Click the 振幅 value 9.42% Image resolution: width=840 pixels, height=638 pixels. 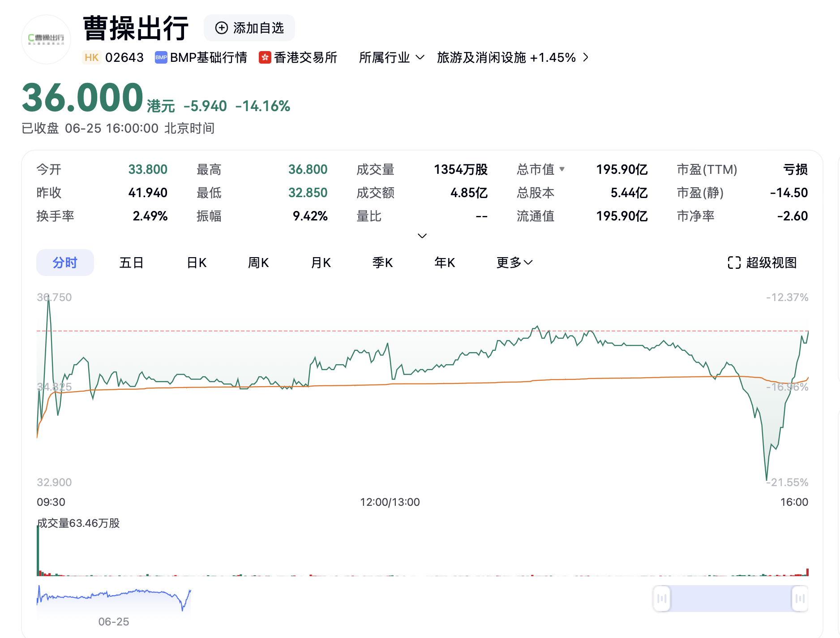[x=310, y=216]
